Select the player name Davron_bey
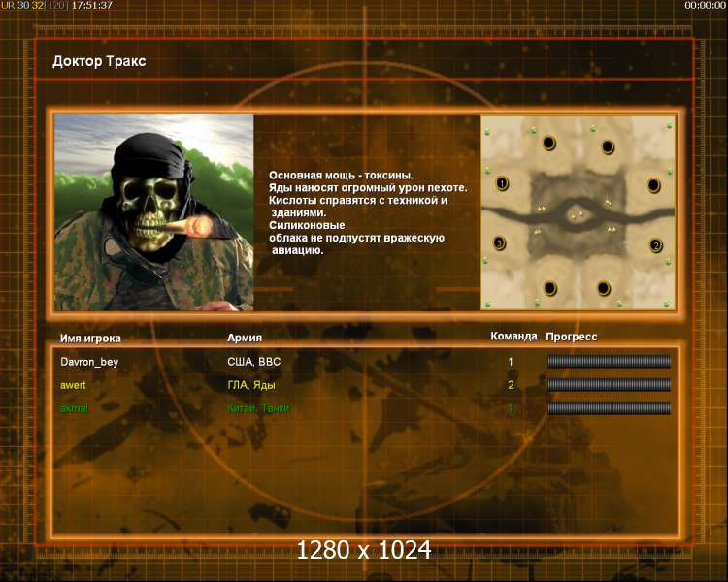 point(89,362)
